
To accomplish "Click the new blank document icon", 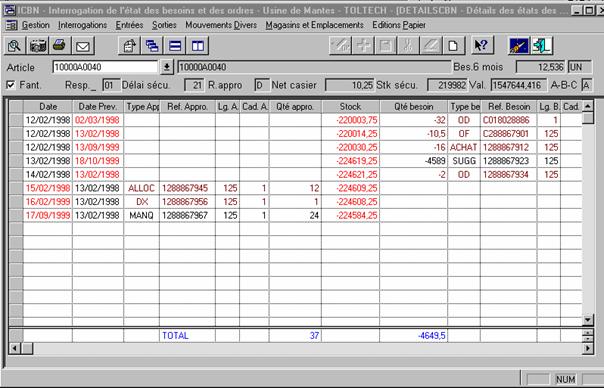I will 453,46.
